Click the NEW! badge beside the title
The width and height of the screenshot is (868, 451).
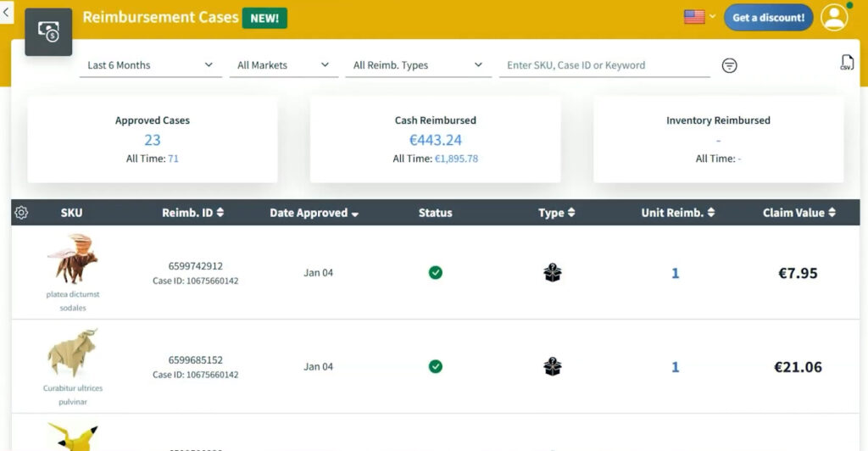[264, 19]
